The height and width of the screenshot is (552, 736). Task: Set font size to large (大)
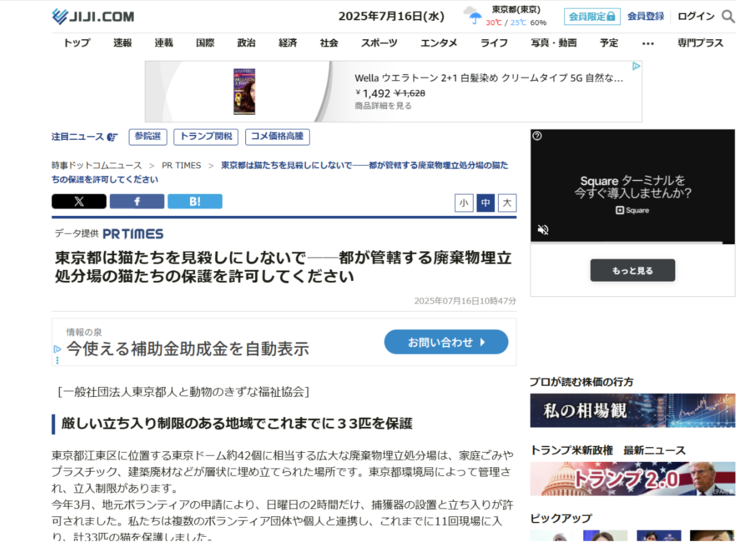click(507, 203)
